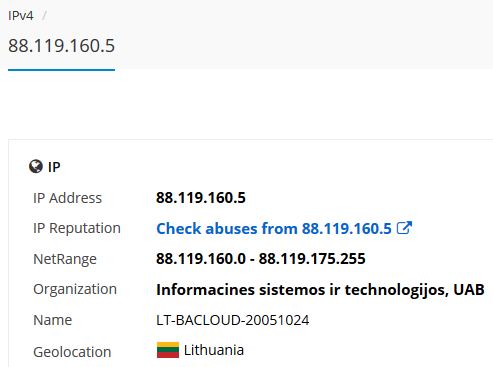Click the Organization label
Viewport: 493px width, 367px height.
75,289
